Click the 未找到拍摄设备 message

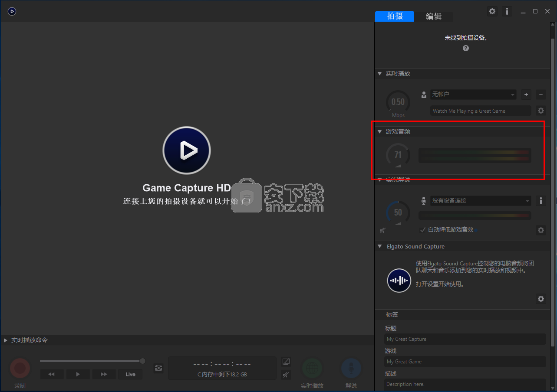pos(466,38)
